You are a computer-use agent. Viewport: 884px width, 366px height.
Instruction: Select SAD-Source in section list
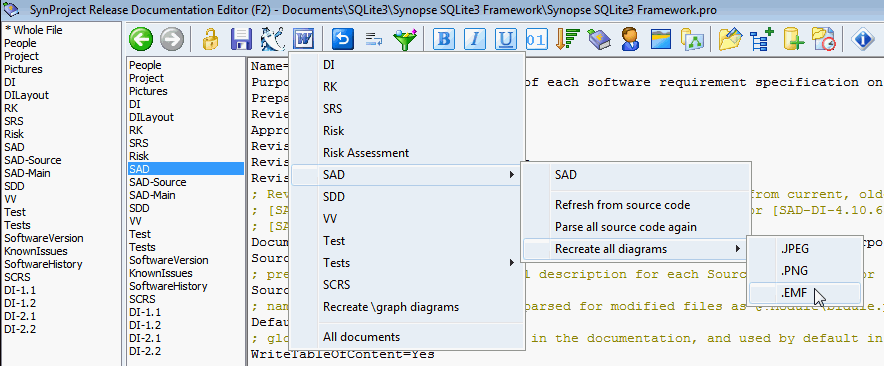pos(158,182)
